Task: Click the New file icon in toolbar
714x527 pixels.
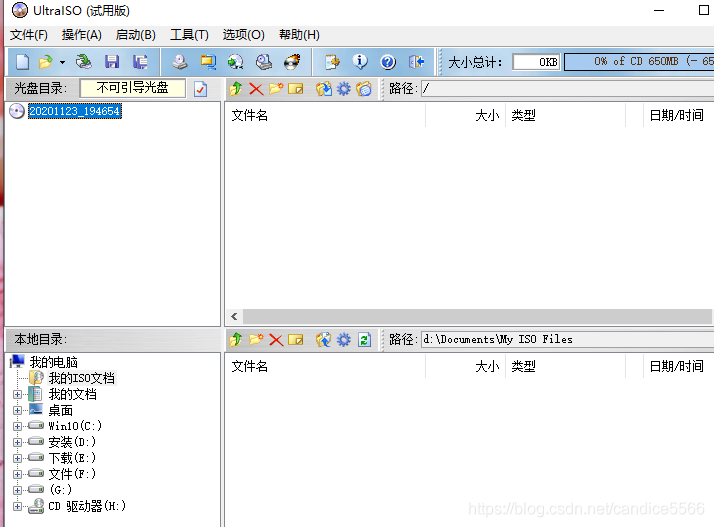Action: point(22,62)
